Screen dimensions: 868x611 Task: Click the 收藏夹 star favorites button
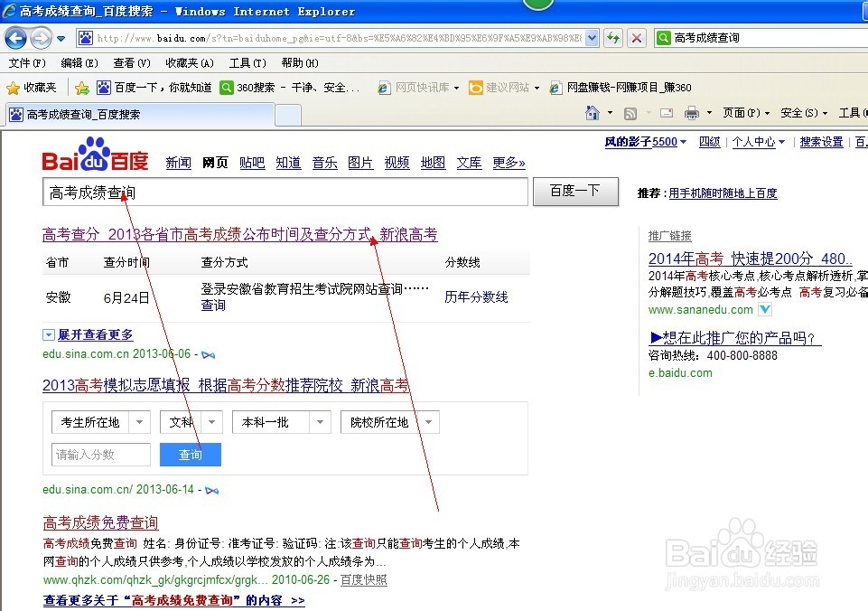click(32, 88)
